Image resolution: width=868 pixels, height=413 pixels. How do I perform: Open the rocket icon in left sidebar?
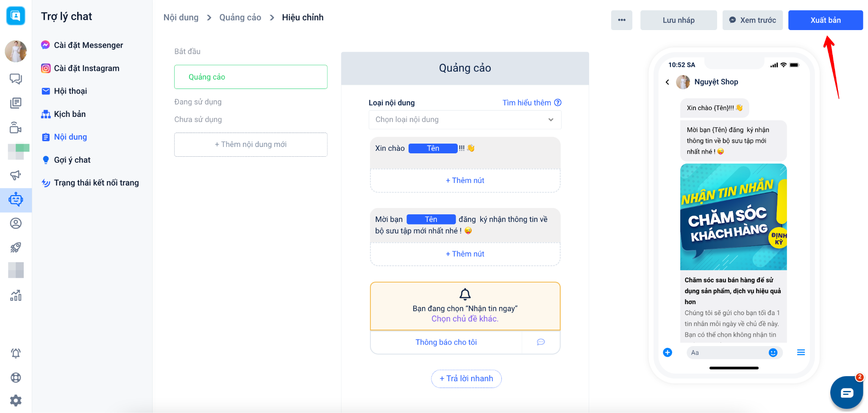point(16,247)
